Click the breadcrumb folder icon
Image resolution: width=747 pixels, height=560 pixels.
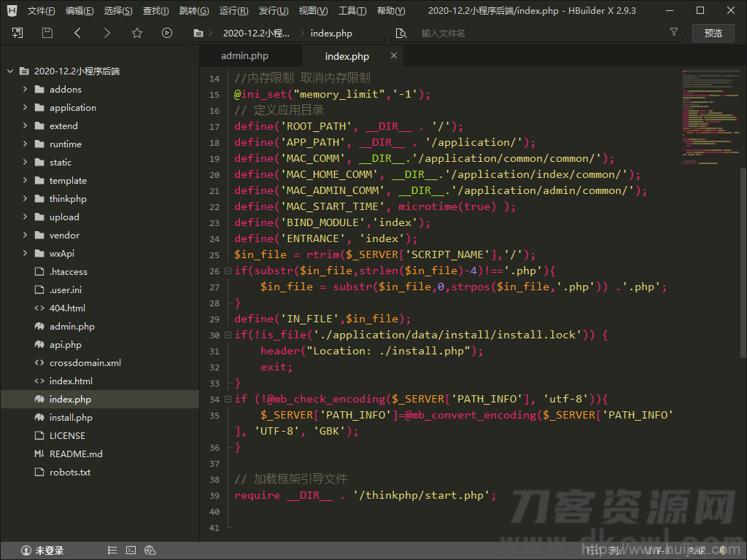coord(198,34)
